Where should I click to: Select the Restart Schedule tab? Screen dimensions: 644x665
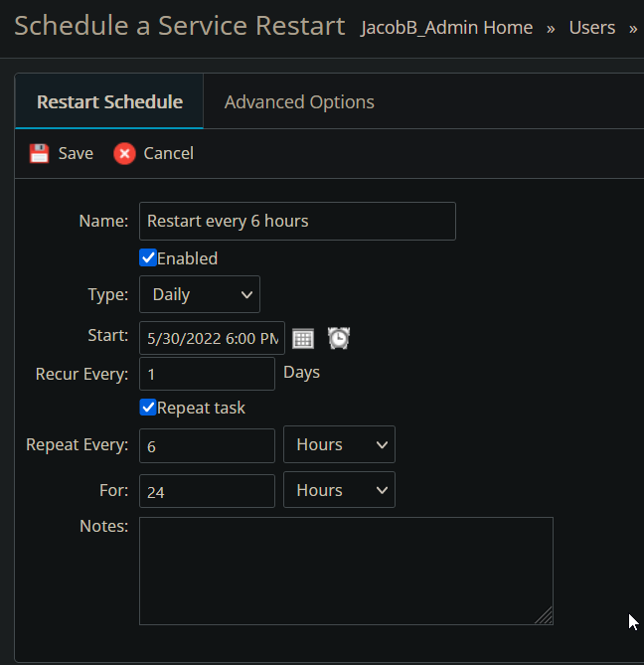click(x=109, y=101)
